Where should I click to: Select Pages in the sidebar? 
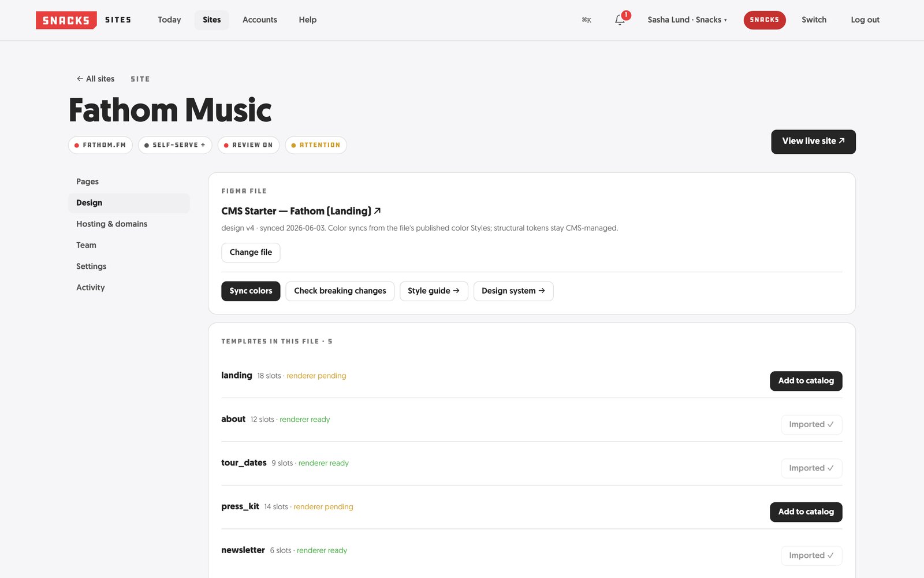click(129, 181)
